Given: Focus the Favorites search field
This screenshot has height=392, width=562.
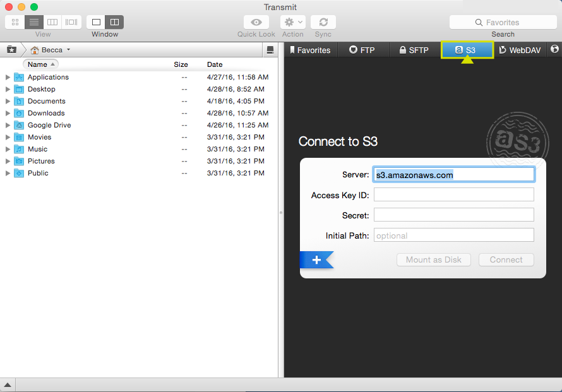Looking at the screenshot, I should pyautogui.click(x=503, y=22).
